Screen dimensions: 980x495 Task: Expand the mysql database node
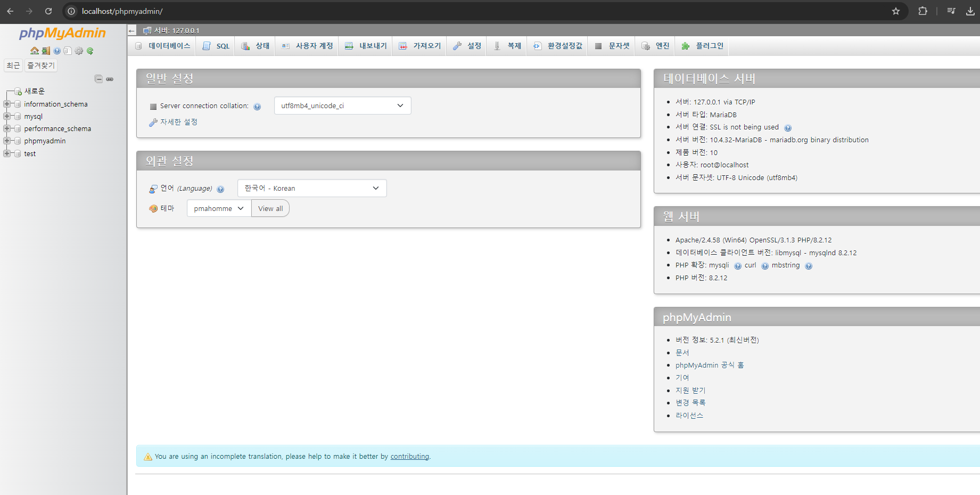7,116
